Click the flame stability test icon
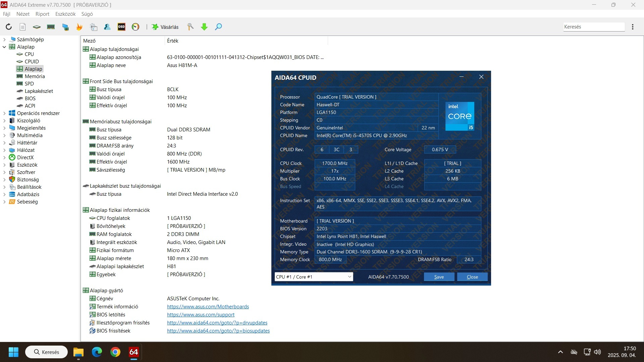 click(79, 27)
